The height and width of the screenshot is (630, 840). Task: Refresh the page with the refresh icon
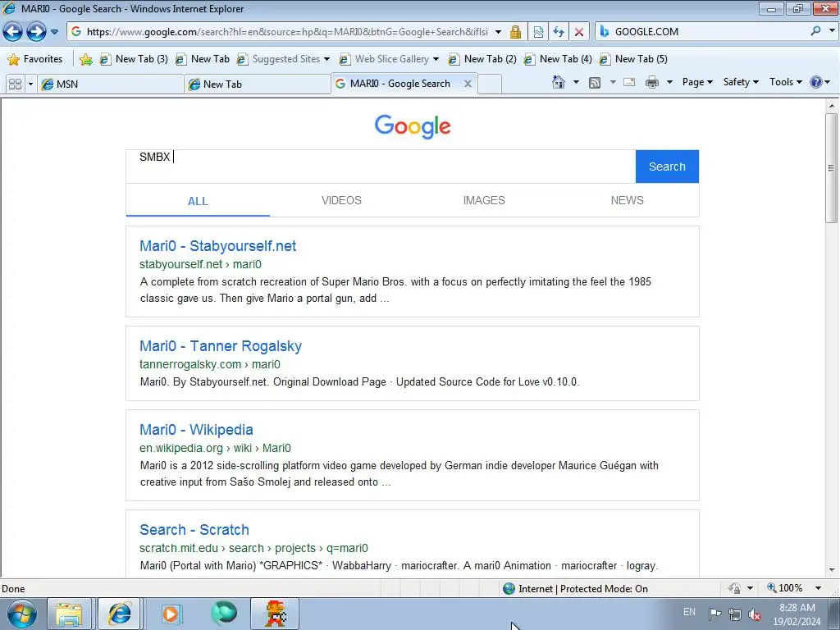[558, 32]
